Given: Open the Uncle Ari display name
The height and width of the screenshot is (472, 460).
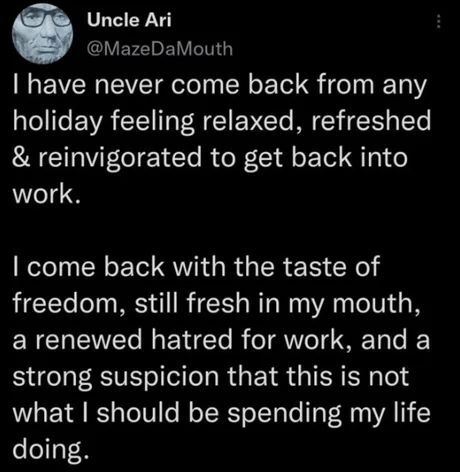Looking at the screenshot, I should (x=129, y=20).
